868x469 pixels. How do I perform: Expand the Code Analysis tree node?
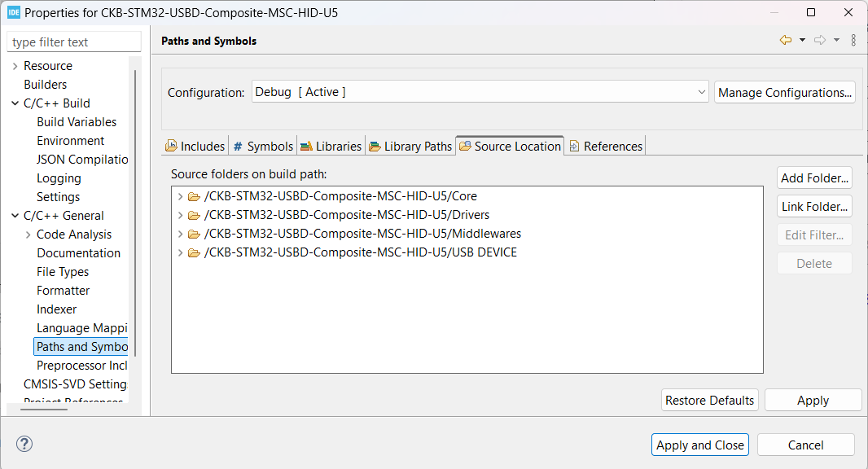28,234
